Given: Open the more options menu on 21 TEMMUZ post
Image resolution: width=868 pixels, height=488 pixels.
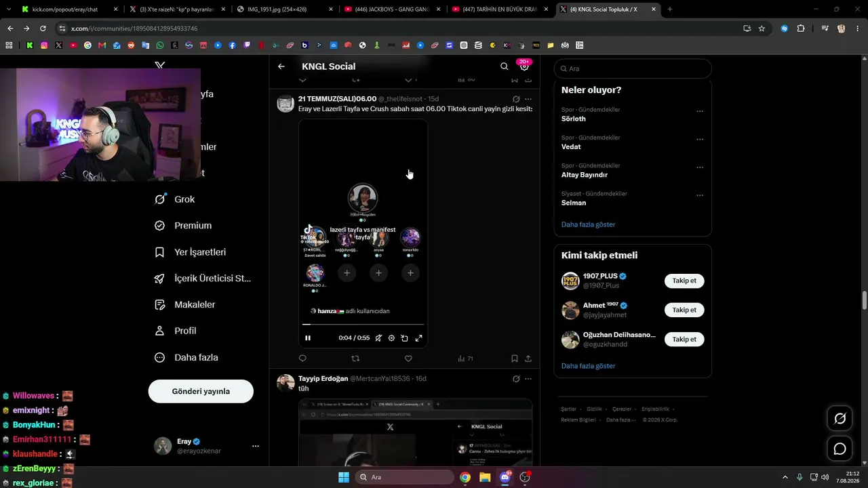Looking at the screenshot, I should (x=528, y=99).
